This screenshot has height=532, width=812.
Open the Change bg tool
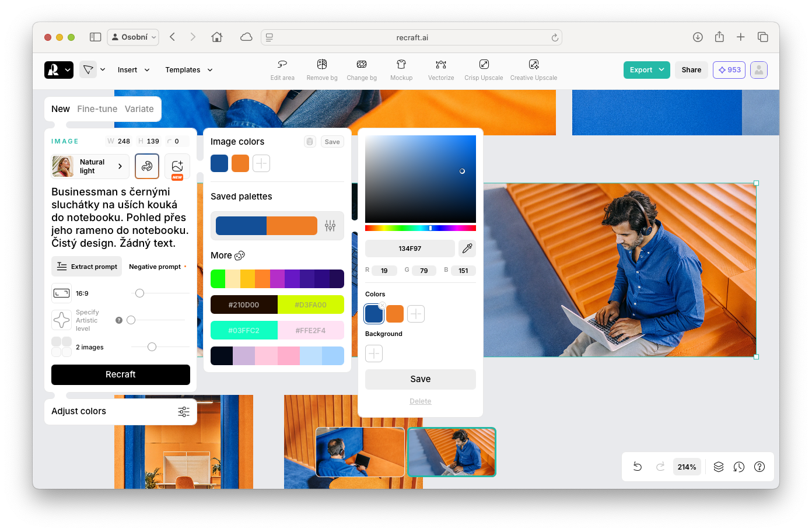362,69
